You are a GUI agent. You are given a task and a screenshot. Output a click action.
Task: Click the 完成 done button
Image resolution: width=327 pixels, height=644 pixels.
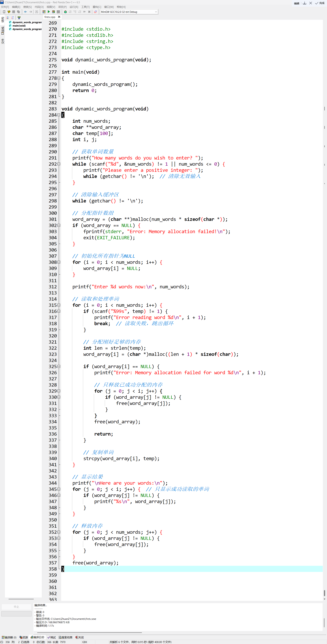pos(320,3)
